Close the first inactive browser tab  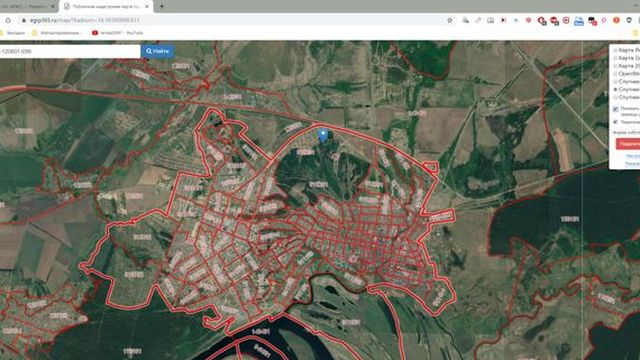(x=53, y=7)
